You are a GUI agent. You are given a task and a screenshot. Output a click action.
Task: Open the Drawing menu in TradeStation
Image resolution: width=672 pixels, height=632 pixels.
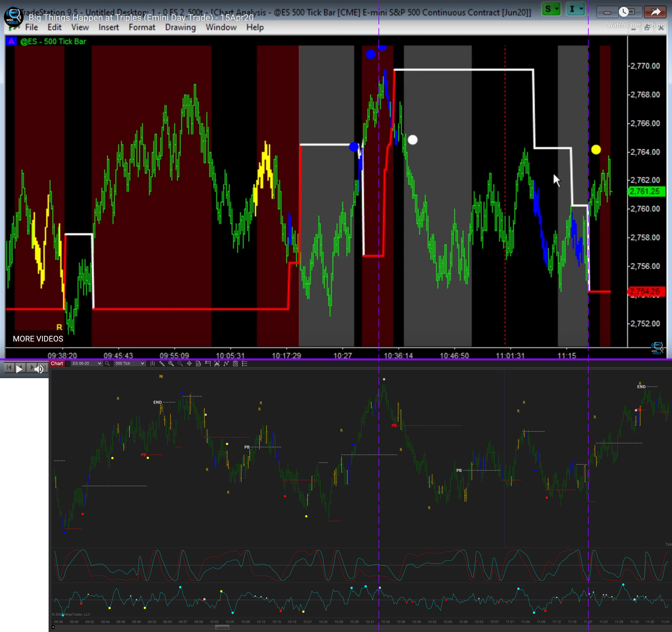[180, 27]
